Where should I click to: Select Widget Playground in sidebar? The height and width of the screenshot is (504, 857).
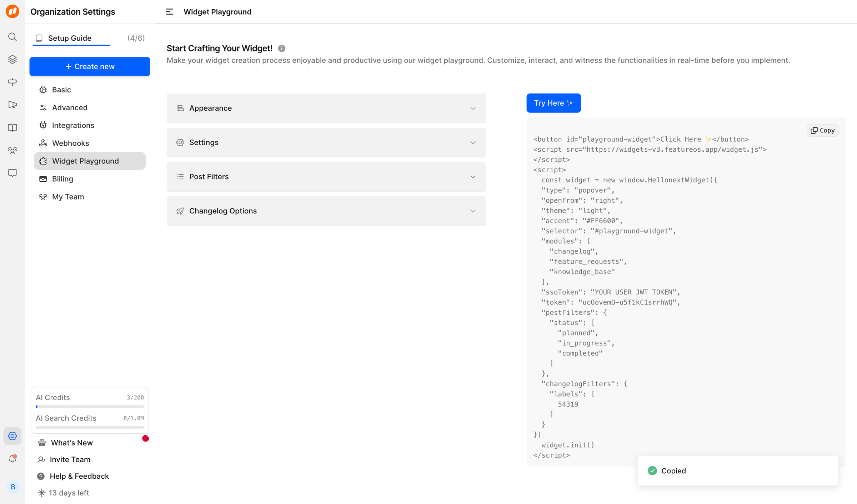click(x=90, y=161)
